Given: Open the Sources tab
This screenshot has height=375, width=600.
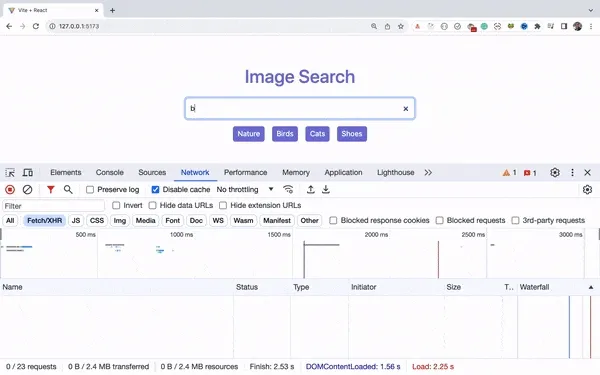Looking at the screenshot, I should (x=152, y=173).
